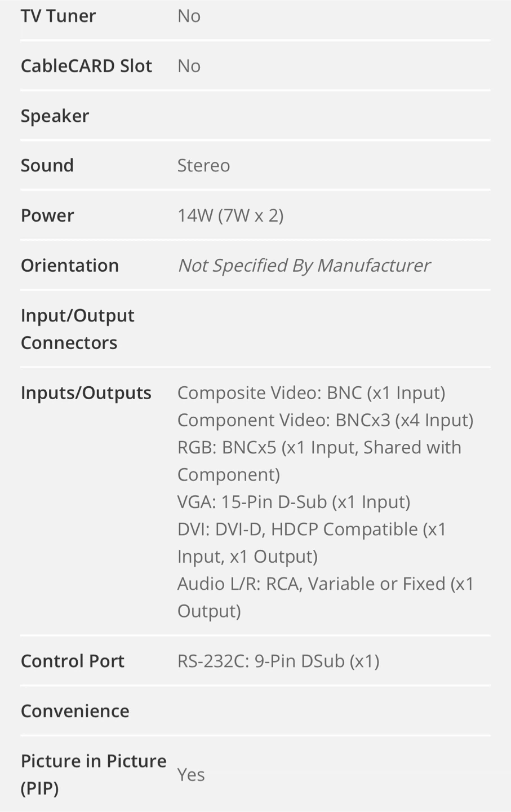This screenshot has width=511, height=812.
Task: Click the Inputs/Outputs label
Action: coord(86,392)
